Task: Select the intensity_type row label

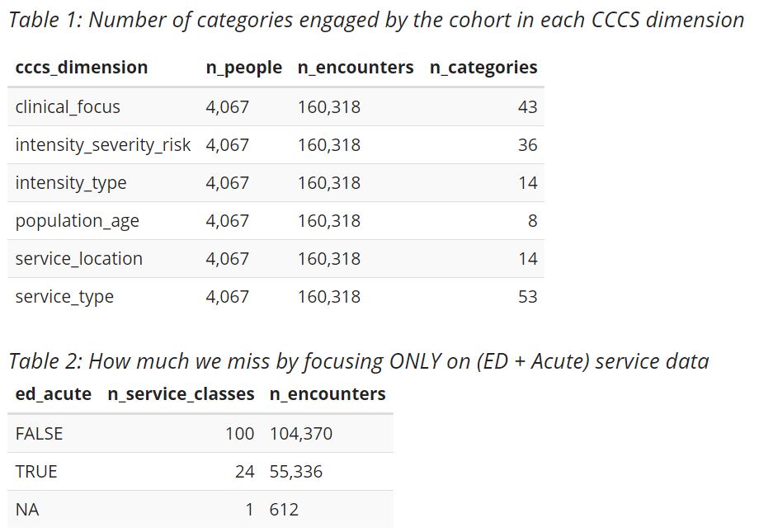Action: tap(71, 183)
